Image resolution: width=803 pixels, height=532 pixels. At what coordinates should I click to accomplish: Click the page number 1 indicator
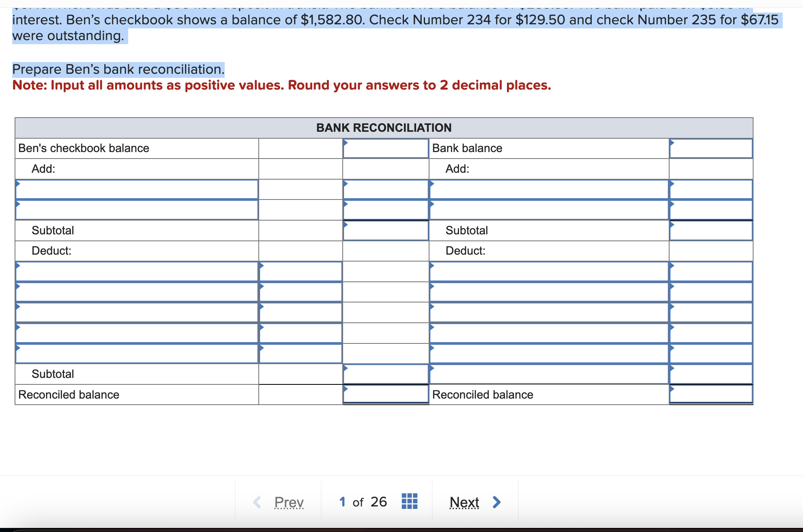pyautogui.click(x=342, y=502)
